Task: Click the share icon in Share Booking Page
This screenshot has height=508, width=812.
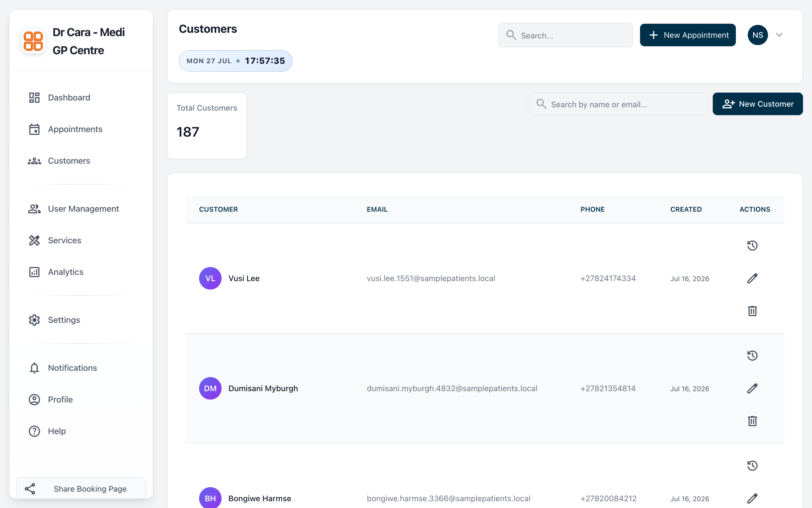Action: (30, 489)
